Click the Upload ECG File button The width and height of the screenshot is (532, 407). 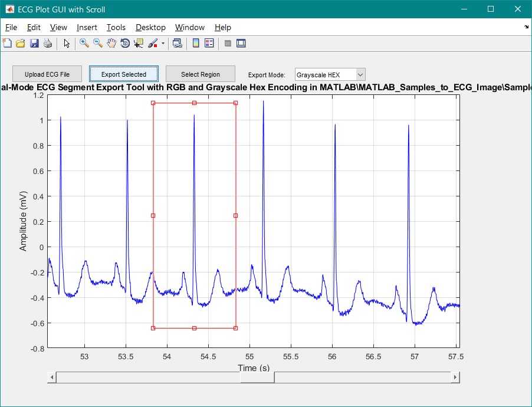[x=47, y=74]
